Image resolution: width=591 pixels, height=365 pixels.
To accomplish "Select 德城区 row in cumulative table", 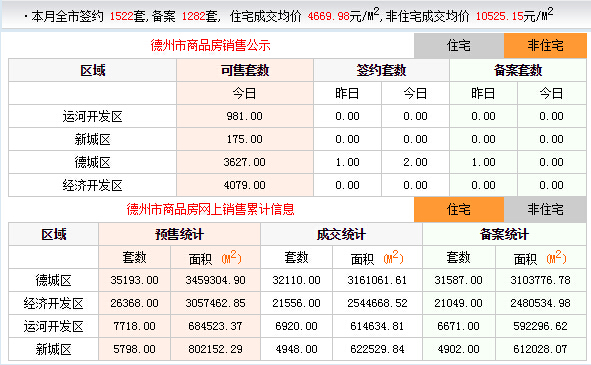I will point(297,280).
